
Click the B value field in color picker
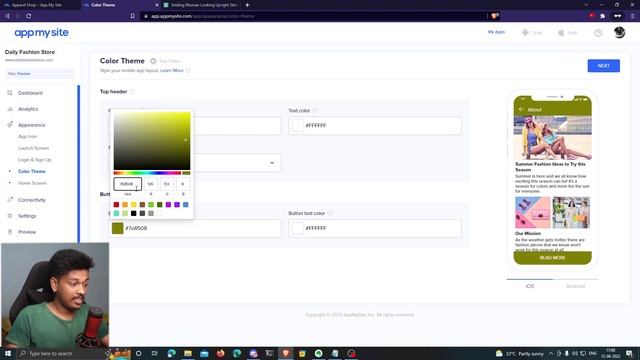tap(182, 184)
